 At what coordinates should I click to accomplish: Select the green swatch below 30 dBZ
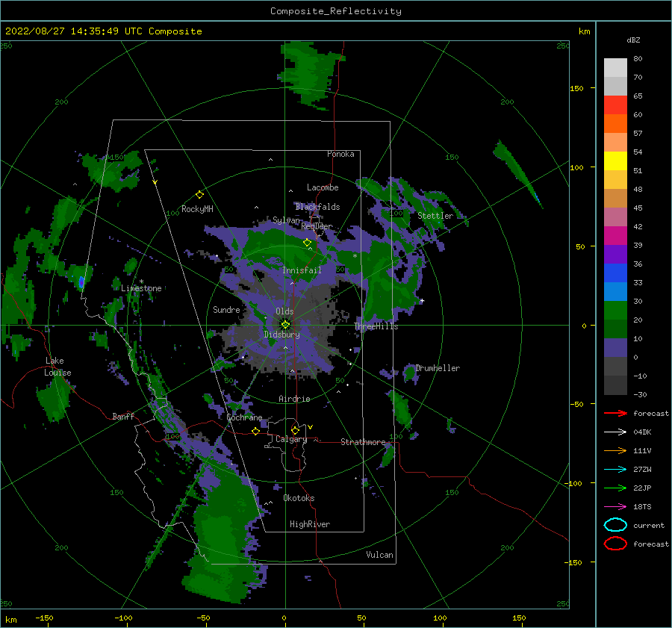coord(615,311)
